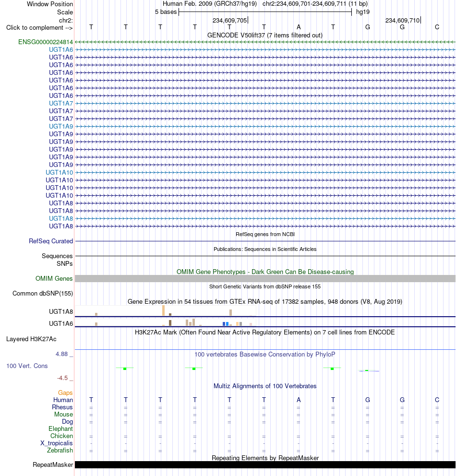Screen dimensions: 456x476
Task: Click 'Publications: Sequences in Scientific Articles' title
Action: pyautogui.click(x=265, y=249)
